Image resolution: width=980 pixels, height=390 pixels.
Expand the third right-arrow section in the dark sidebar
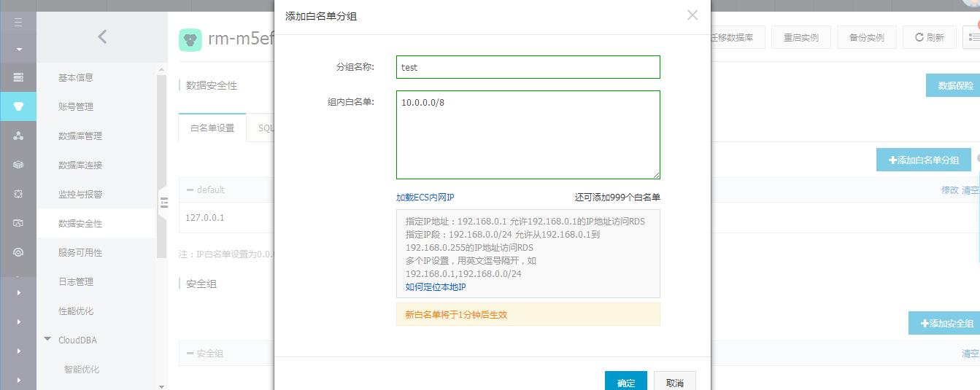click(x=18, y=351)
